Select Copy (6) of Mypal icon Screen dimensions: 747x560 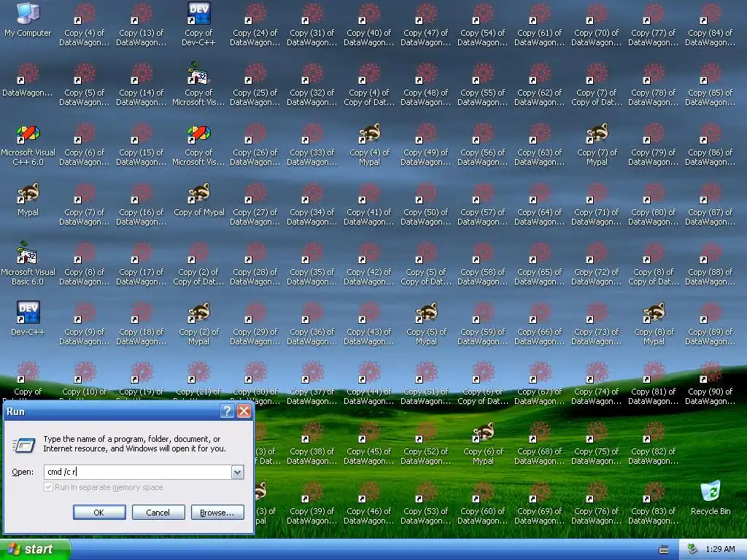point(483,443)
